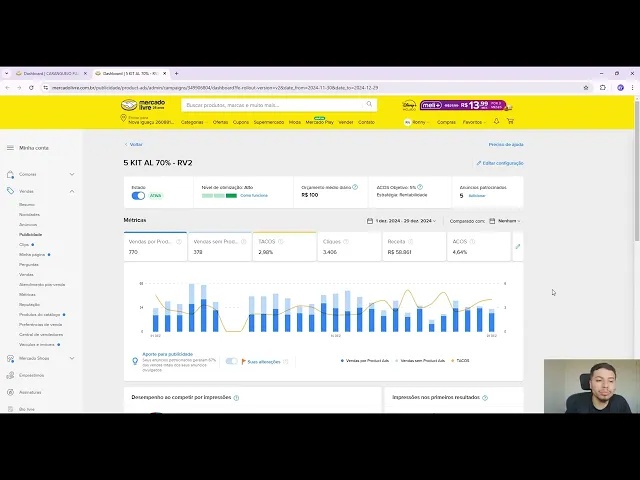The width and height of the screenshot is (640, 480).
Task: Open the Minha conta hamburger menu
Action: [10, 148]
